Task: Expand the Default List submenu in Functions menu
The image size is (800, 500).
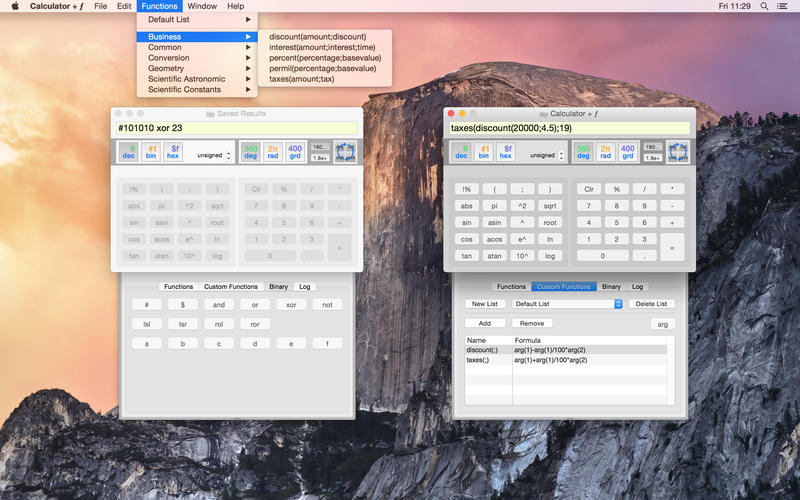Action: coord(197,19)
